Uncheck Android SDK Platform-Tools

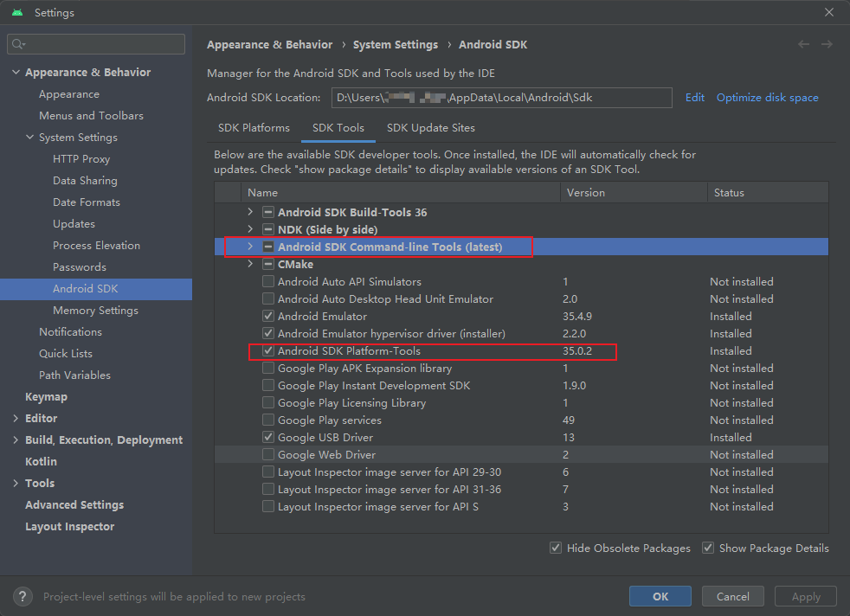pos(267,351)
